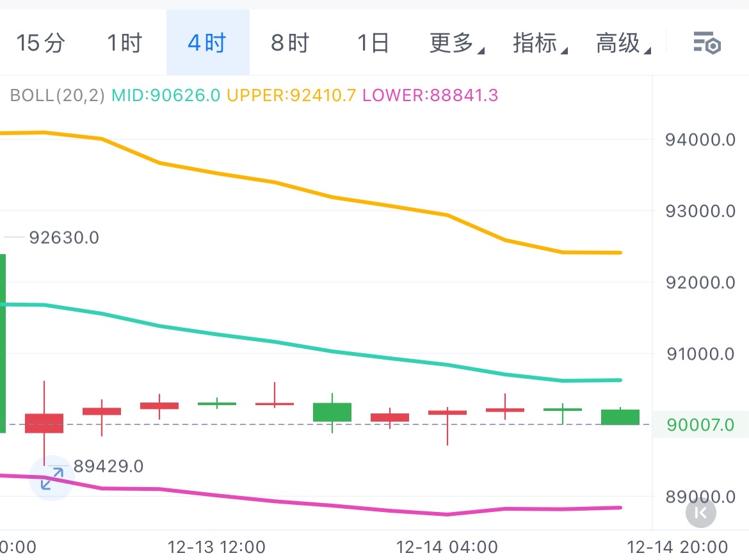
Task: Tap the orange UPPER:92410.7 label
Action: (291, 96)
